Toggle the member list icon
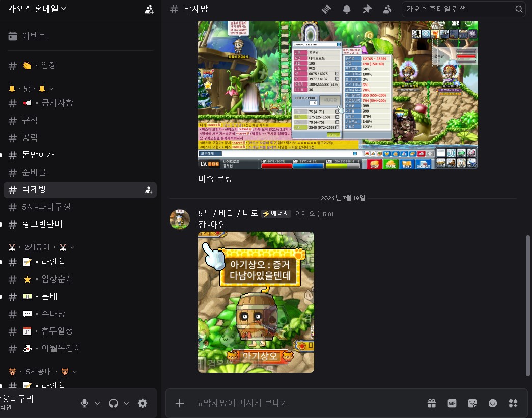Image resolution: width=532 pixels, height=418 pixels. click(387, 9)
